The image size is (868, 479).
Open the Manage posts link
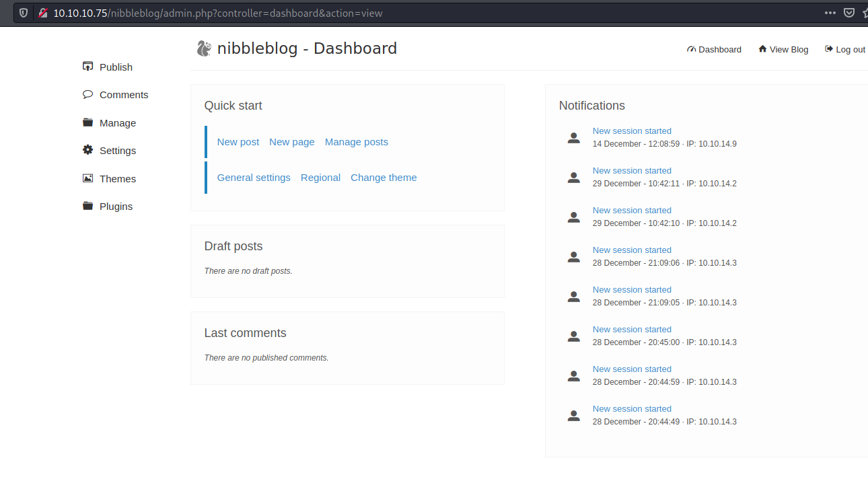click(x=356, y=142)
